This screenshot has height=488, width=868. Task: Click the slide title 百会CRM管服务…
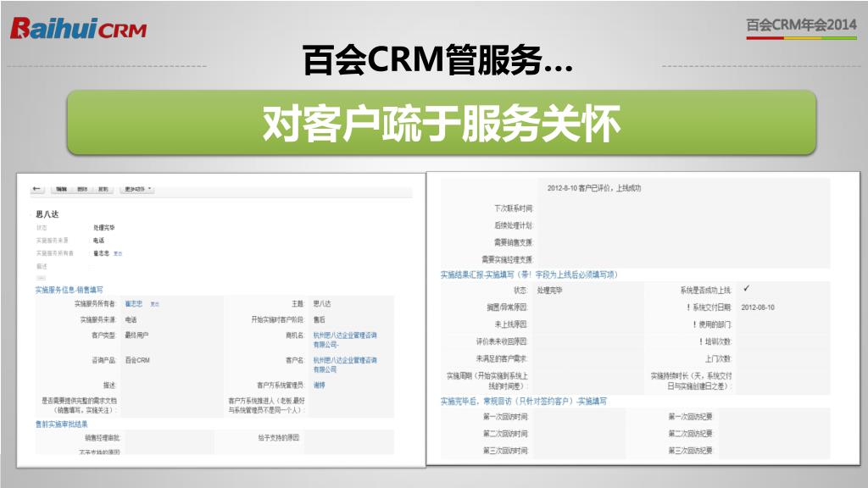(437, 60)
